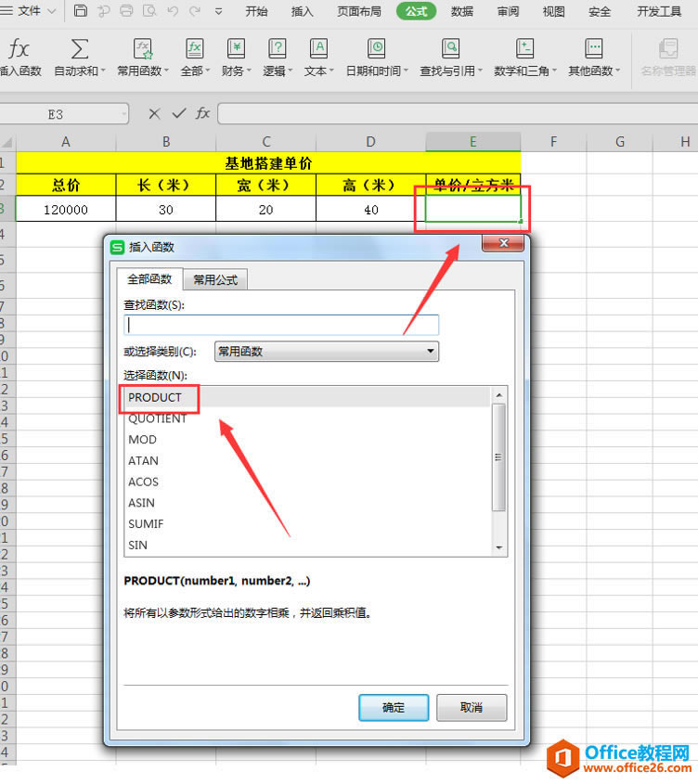Image resolution: width=698 pixels, height=784 pixels.
Task: Select the 全部函数 tab in dialog
Action: tap(149, 279)
